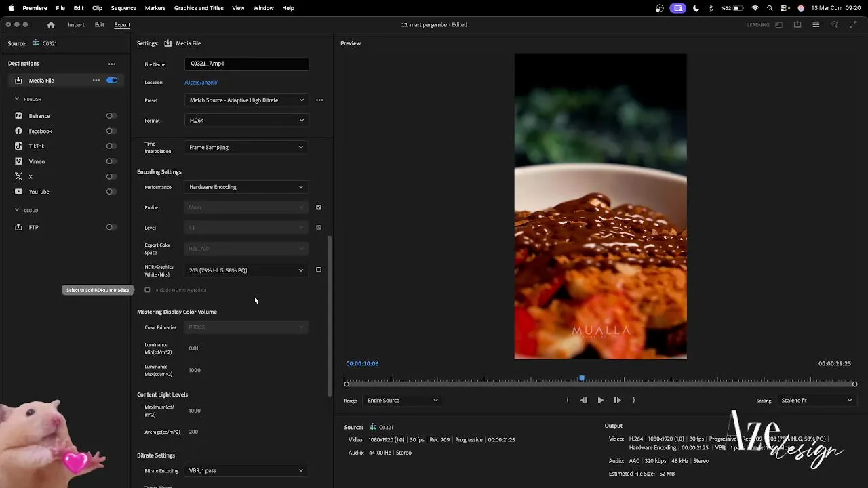Step forward one frame in preview
Viewport: 868px width, 488px height.
click(x=617, y=401)
